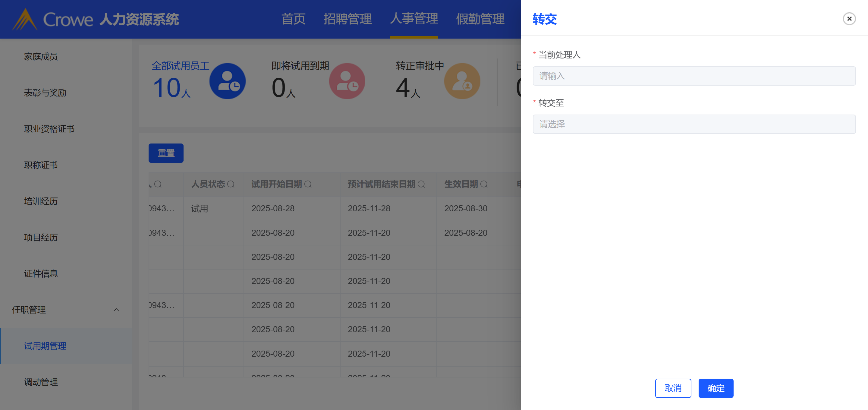Click the 重置 button
The width and height of the screenshot is (868, 410).
pos(166,153)
